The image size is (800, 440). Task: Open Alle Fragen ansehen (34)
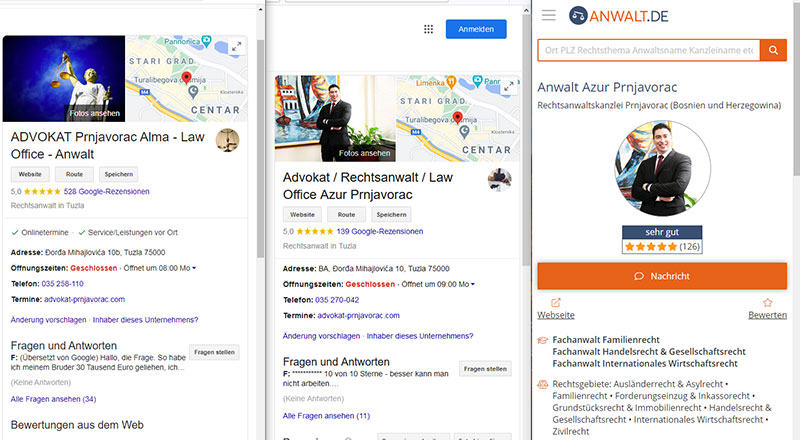[54, 399]
